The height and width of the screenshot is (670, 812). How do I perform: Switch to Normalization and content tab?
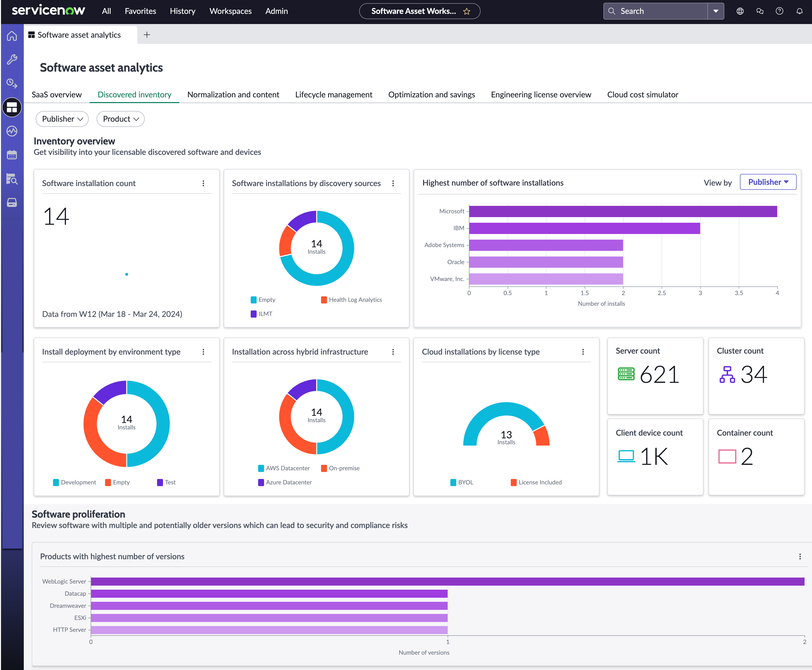(x=233, y=95)
